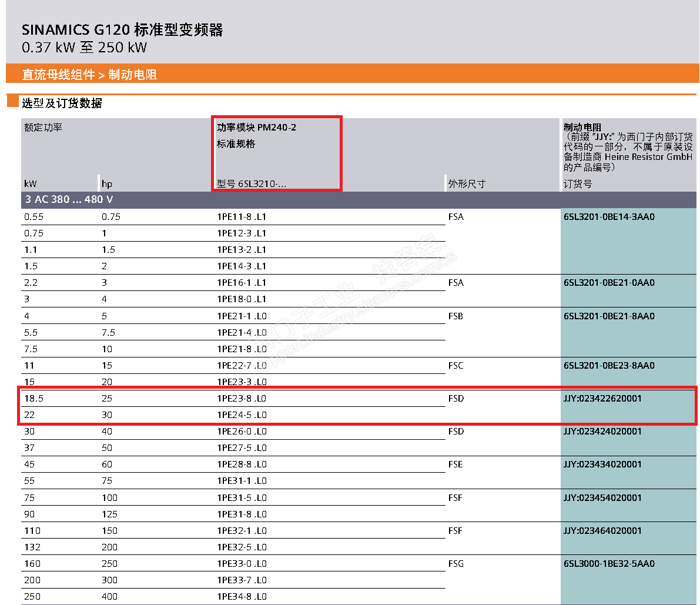Select model cell 1PE11-8 .L1

click(242, 216)
